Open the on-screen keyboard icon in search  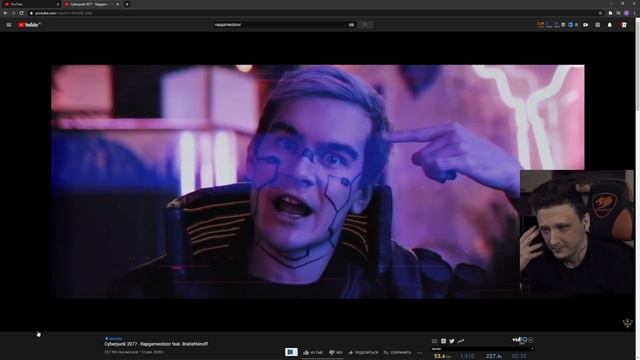click(351, 25)
